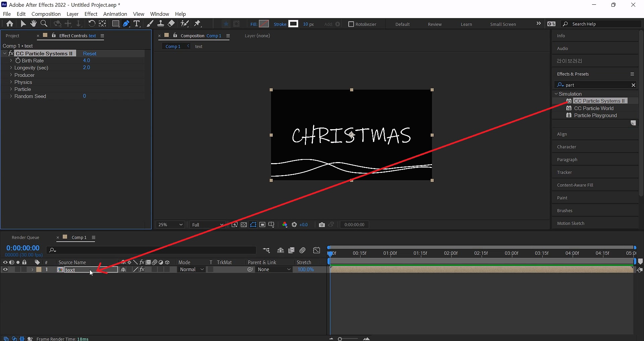Switch to the Project panel tab
The width and height of the screenshot is (644, 341).
pyautogui.click(x=13, y=36)
